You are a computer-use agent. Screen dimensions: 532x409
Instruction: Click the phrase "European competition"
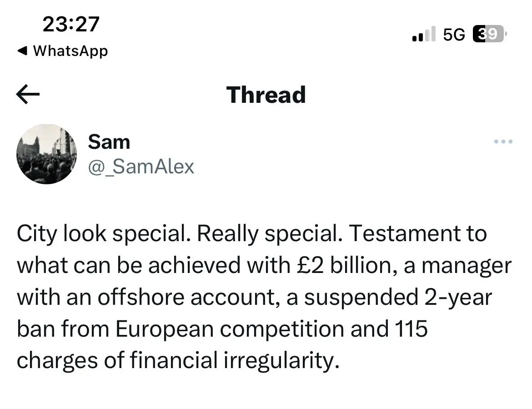coord(229,329)
